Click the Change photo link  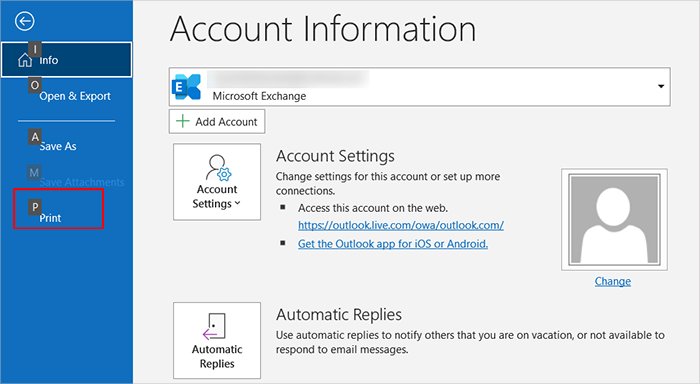click(612, 281)
